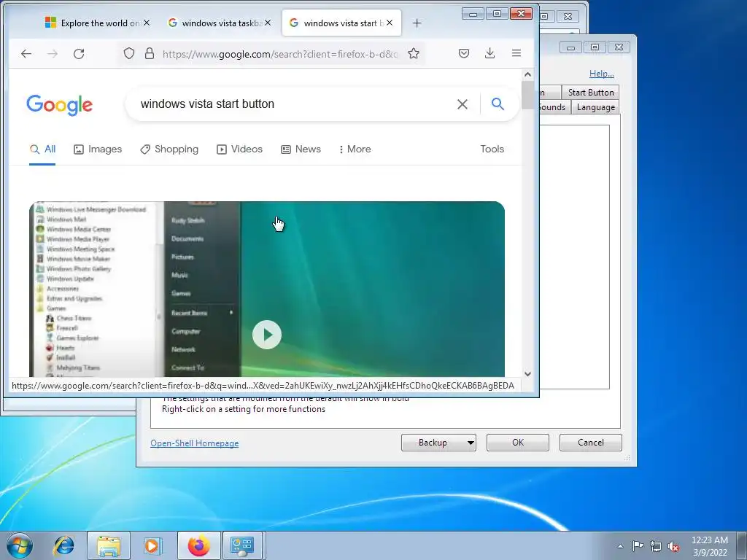Confirm Open-Shell settings with OK
Image resolution: width=747 pixels, height=560 pixels.
click(x=517, y=443)
